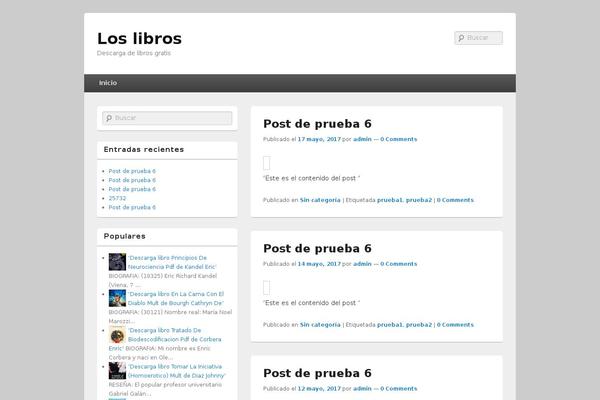This screenshot has height=400, width=600.
Task: Open admin author link on 17 mayo post
Action: (362, 139)
